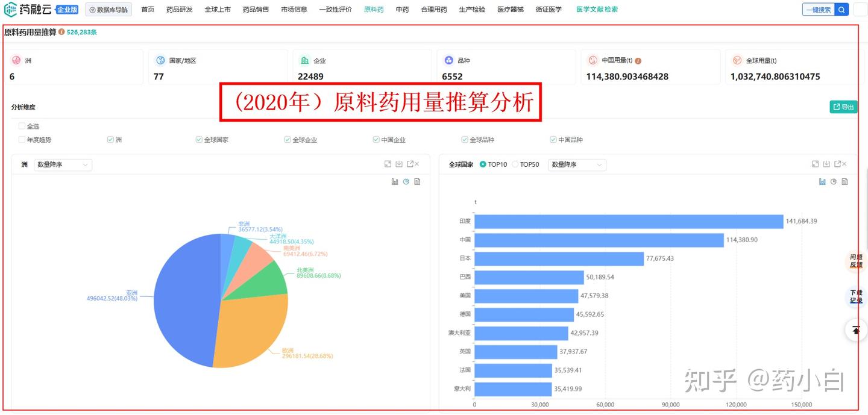Close the 全球国家 chart panel
Image resolution: width=868 pixels, height=415 pixels.
[844, 164]
